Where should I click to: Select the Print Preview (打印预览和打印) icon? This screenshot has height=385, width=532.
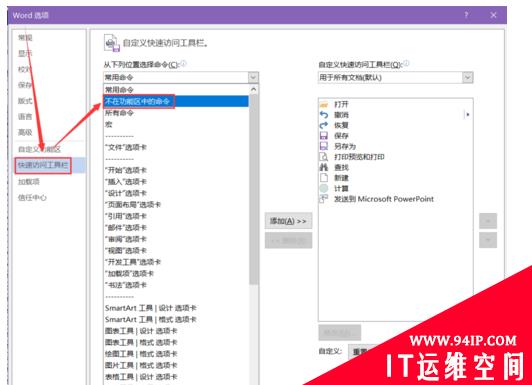324,157
